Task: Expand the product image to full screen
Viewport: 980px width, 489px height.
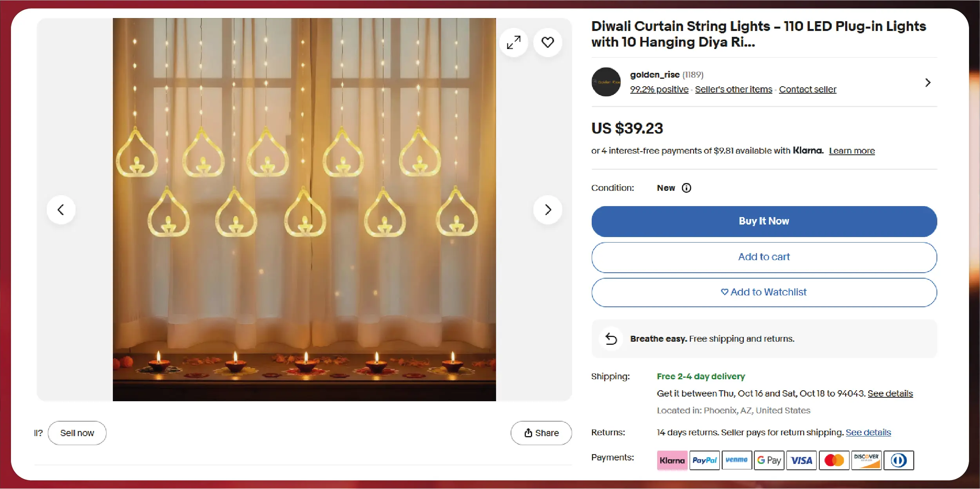Action: [x=513, y=42]
